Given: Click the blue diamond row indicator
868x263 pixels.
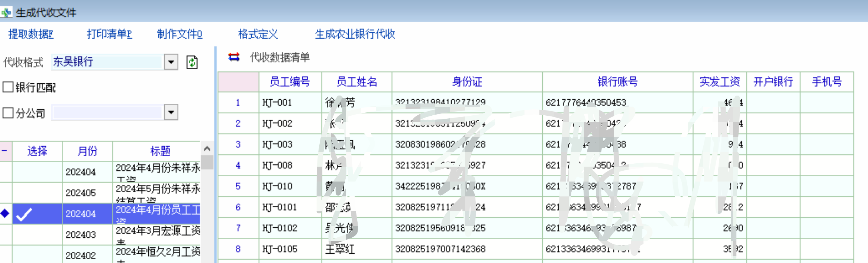Looking at the screenshot, I should click(5, 214).
